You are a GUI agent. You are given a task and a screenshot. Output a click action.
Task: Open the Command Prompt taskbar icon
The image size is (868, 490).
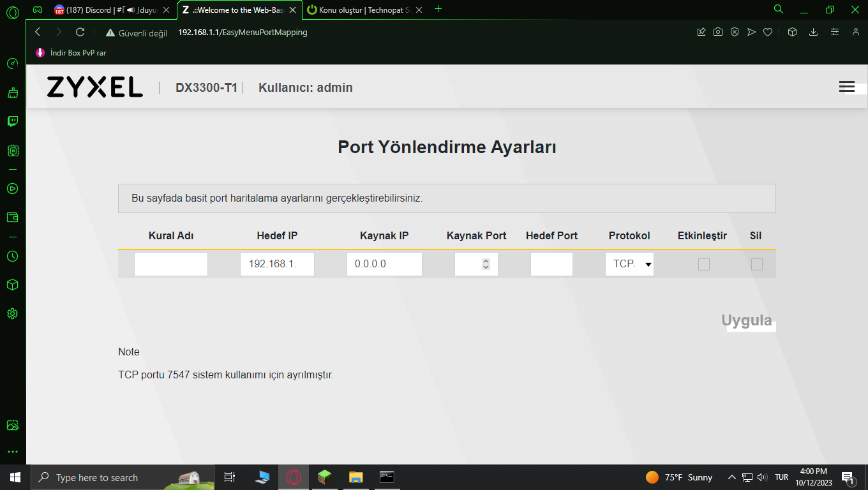(x=386, y=477)
